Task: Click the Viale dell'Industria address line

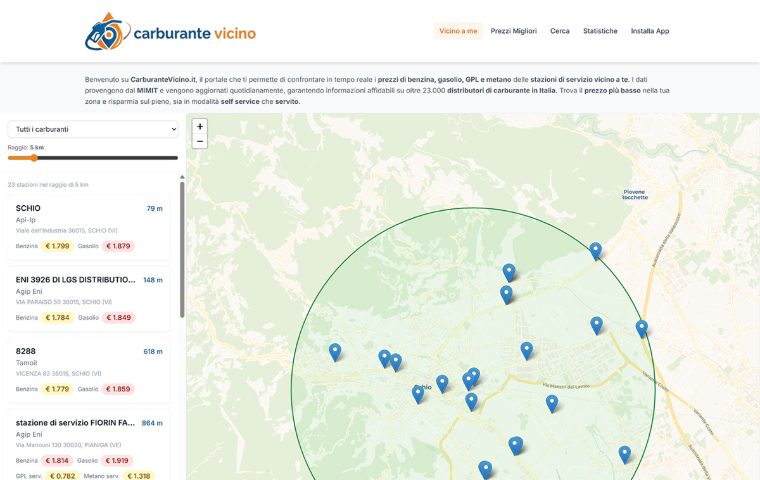Action: click(x=66, y=230)
